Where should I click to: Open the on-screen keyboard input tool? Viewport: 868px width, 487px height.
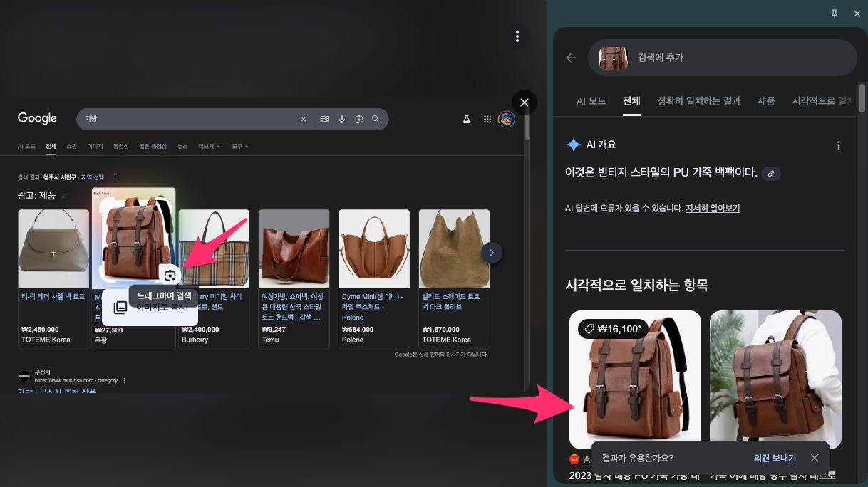[x=324, y=119]
